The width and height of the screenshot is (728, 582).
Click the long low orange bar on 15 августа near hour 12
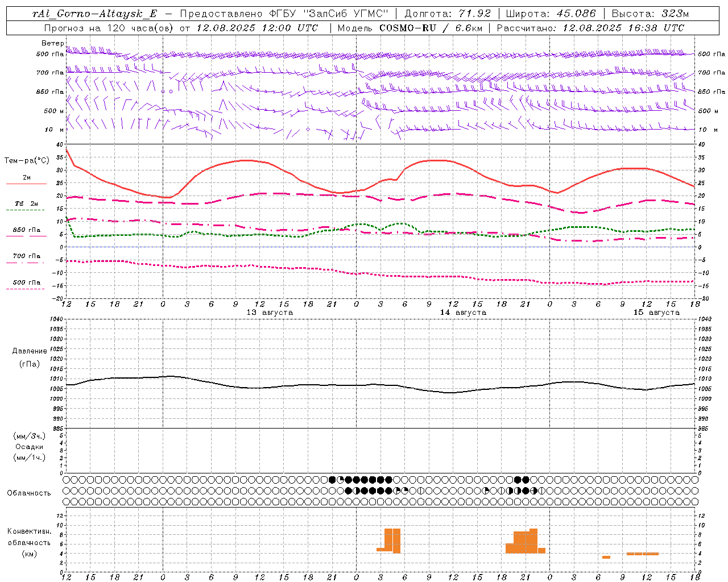click(643, 554)
